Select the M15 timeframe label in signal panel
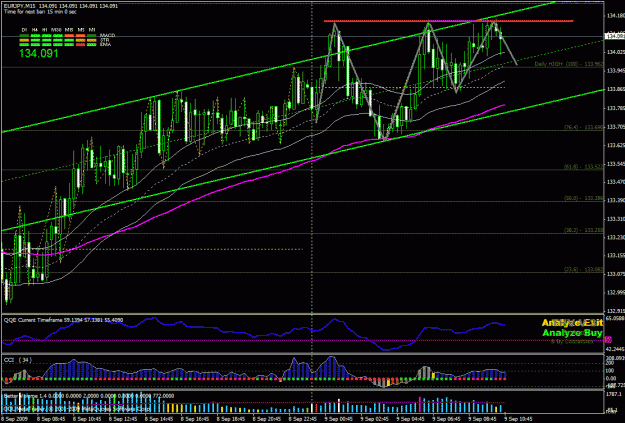The width and height of the screenshot is (625, 423). (69, 30)
